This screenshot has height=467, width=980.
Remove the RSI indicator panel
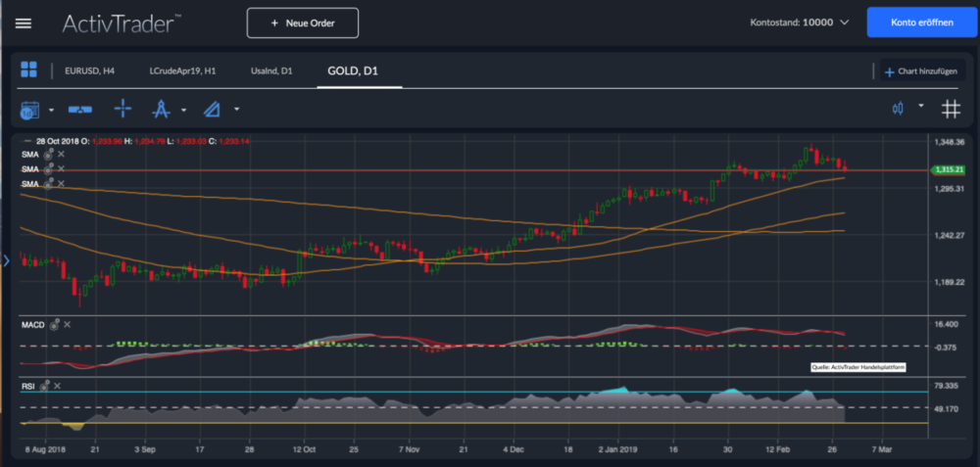tap(58, 387)
